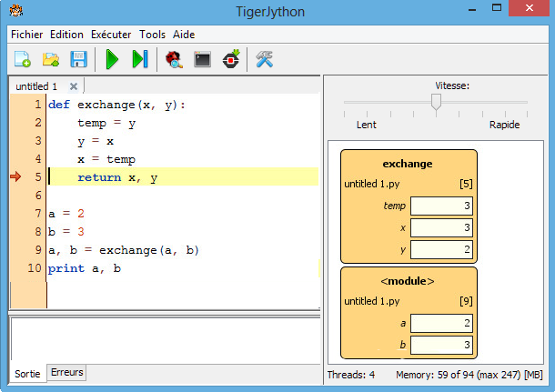555x392 pixels.
Task: Click the New File toolbar icon
Action: tap(23, 59)
